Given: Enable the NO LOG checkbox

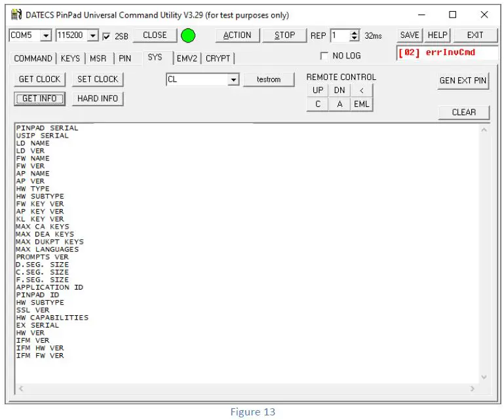Looking at the screenshot, I should click(x=324, y=56).
